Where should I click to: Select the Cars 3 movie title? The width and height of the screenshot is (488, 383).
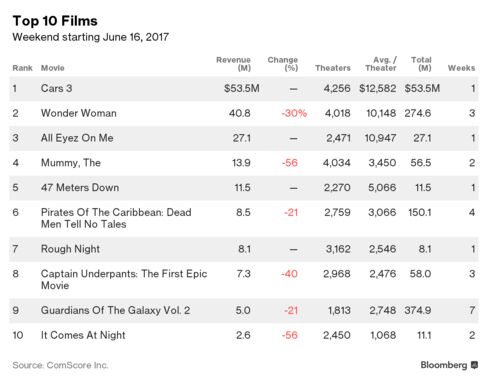click(56, 88)
